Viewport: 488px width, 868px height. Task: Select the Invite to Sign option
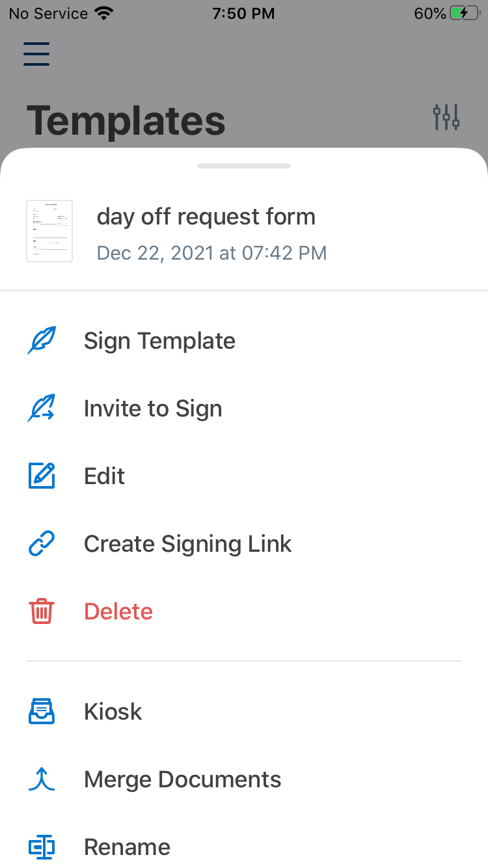coord(153,409)
